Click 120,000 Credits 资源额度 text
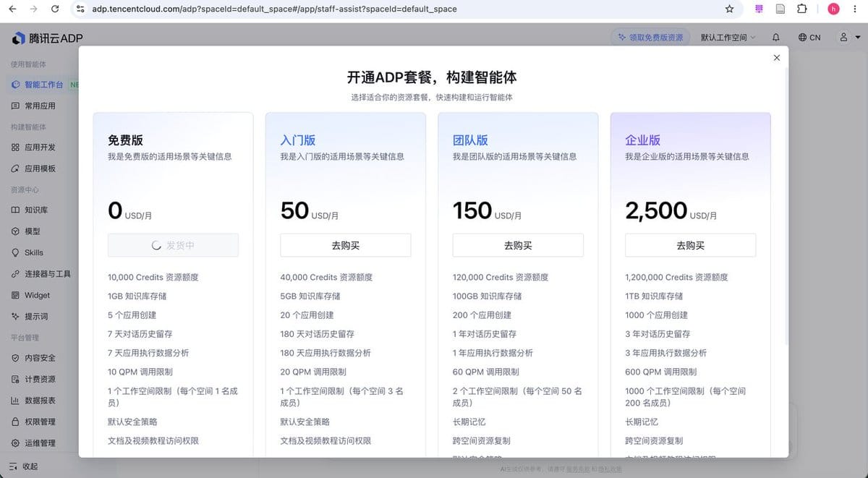The width and height of the screenshot is (868, 478). pos(501,277)
